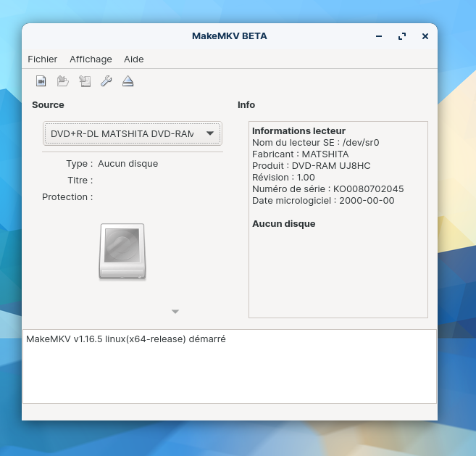Click the 'Aucun disque' text in the Info panel

click(283, 224)
